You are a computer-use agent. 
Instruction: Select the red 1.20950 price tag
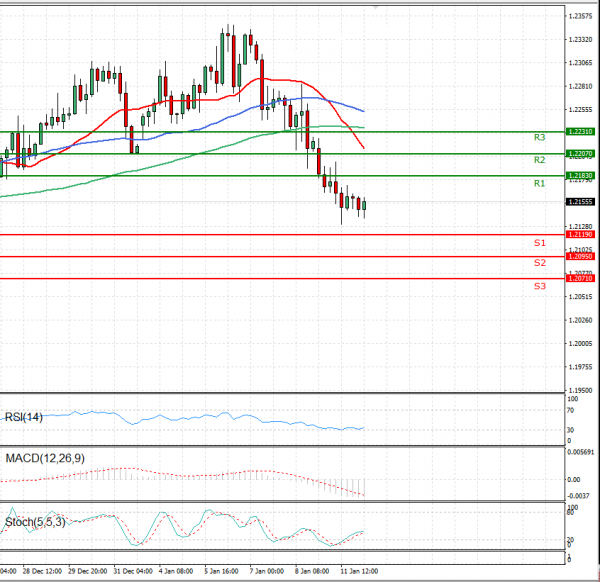pos(580,256)
